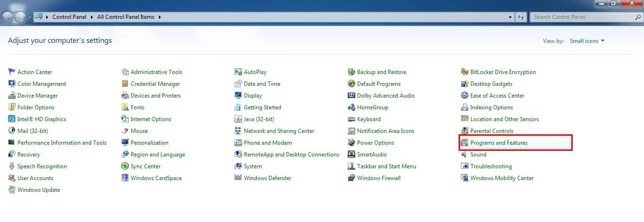Expand the address bar history dropdown arrow
Screen dimensions: 644x222
pyautogui.click(x=510, y=17)
